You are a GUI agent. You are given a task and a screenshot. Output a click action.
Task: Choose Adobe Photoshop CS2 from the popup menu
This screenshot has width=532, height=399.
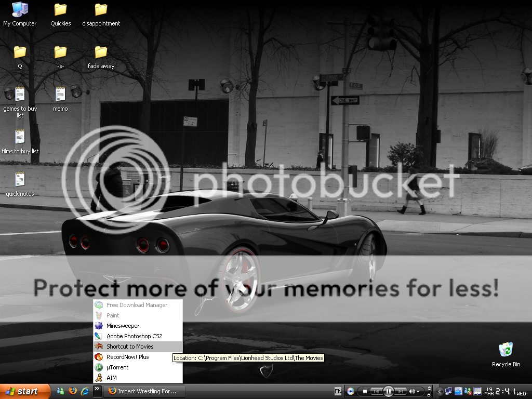pyautogui.click(x=134, y=336)
